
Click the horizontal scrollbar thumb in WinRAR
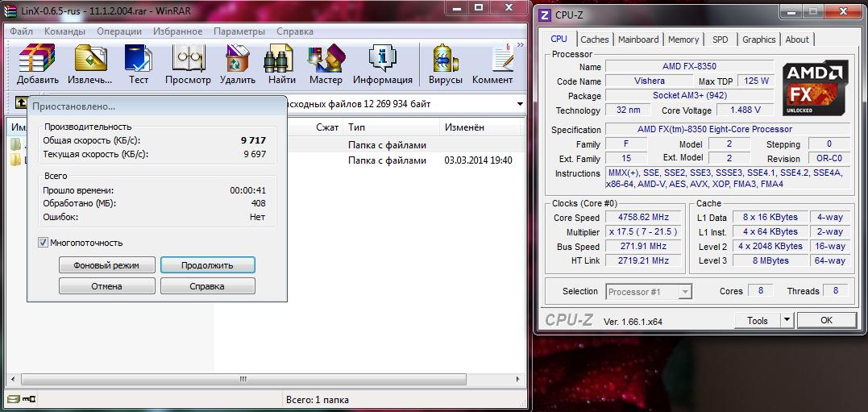[243, 379]
